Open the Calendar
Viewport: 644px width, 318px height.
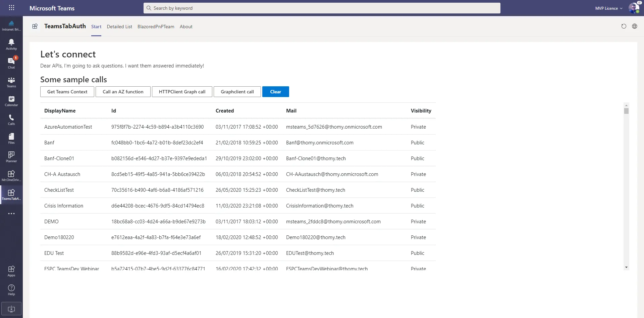click(x=11, y=100)
